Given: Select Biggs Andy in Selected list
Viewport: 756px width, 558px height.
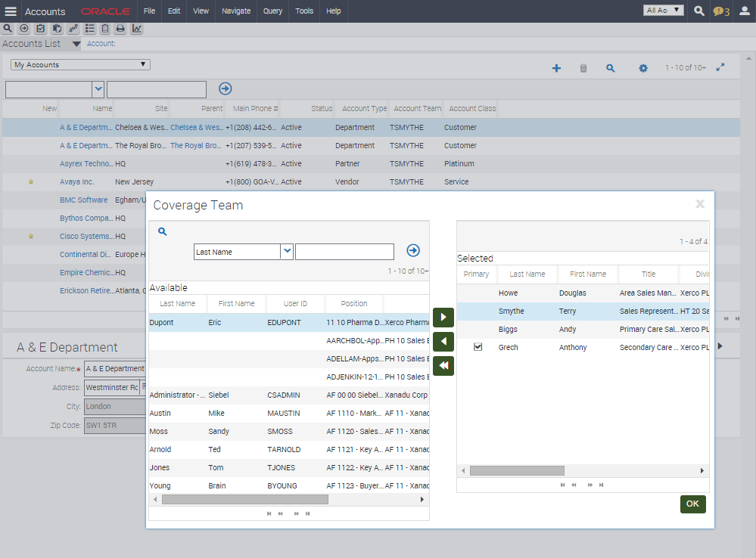Looking at the screenshot, I should pos(583,329).
